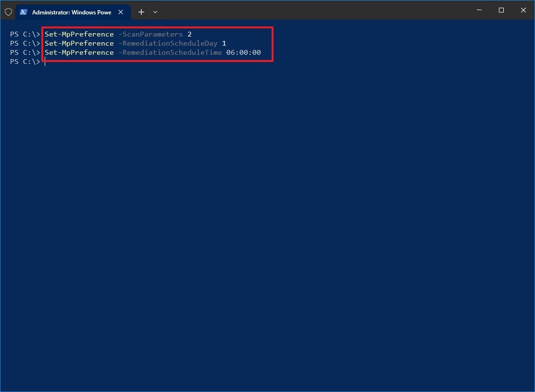Screen dimensions: 535x392
Task: Click the last PS C:\> prompt line
Action: 24,61
